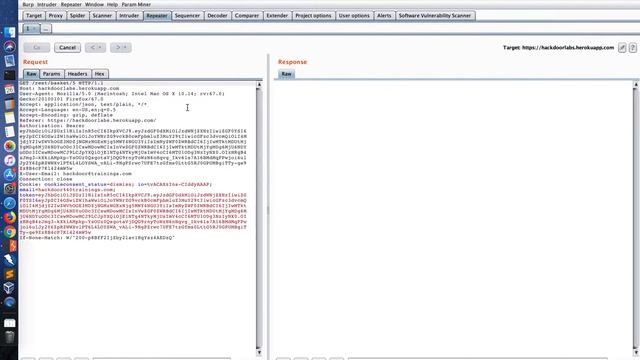
Task: Switch to the Comparer tab
Action: (247, 16)
